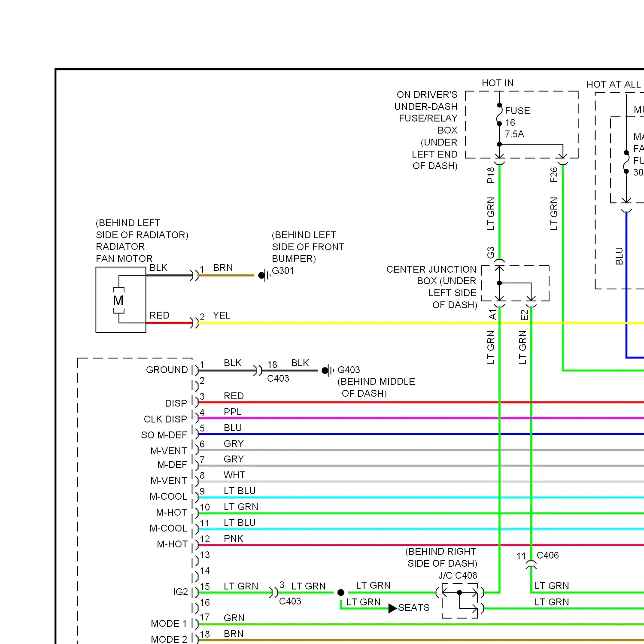The image size is (644, 644).
Task: Click the "GRY" wire label at pin 6
Action: pyautogui.click(x=234, y=444)
